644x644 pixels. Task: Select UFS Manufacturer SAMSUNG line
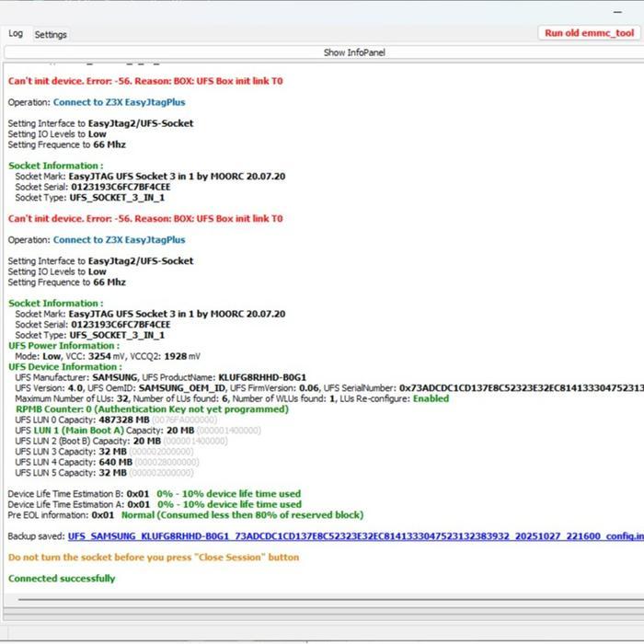pyautogui.click(x=161, y=377)
